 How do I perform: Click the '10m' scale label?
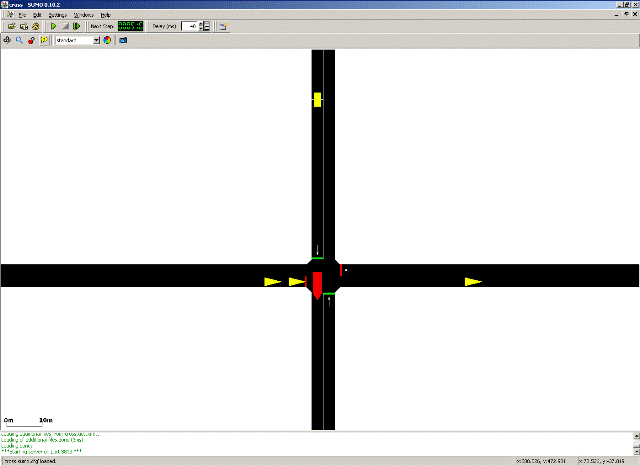click(x=46, y=420)
